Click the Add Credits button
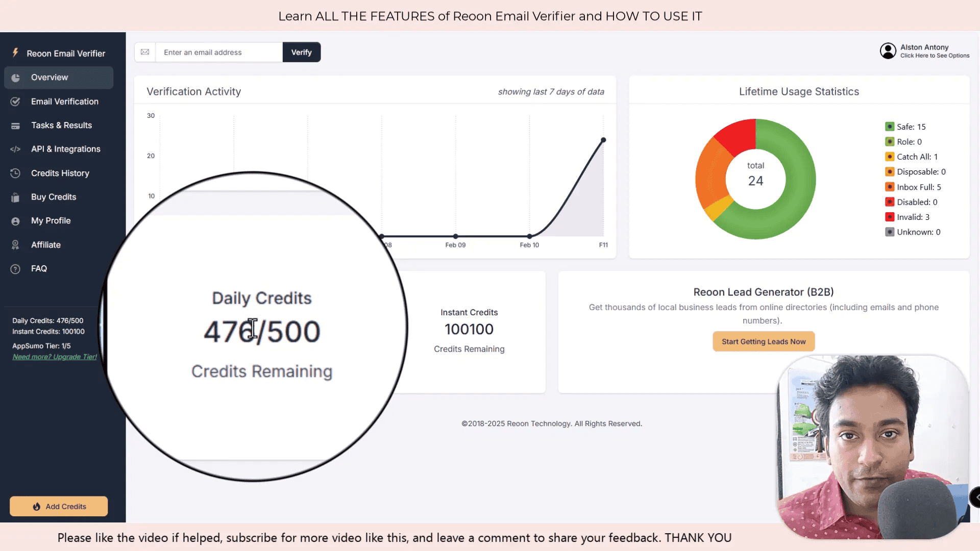Screen dimensions: 980x551 [x=59, y=506]
